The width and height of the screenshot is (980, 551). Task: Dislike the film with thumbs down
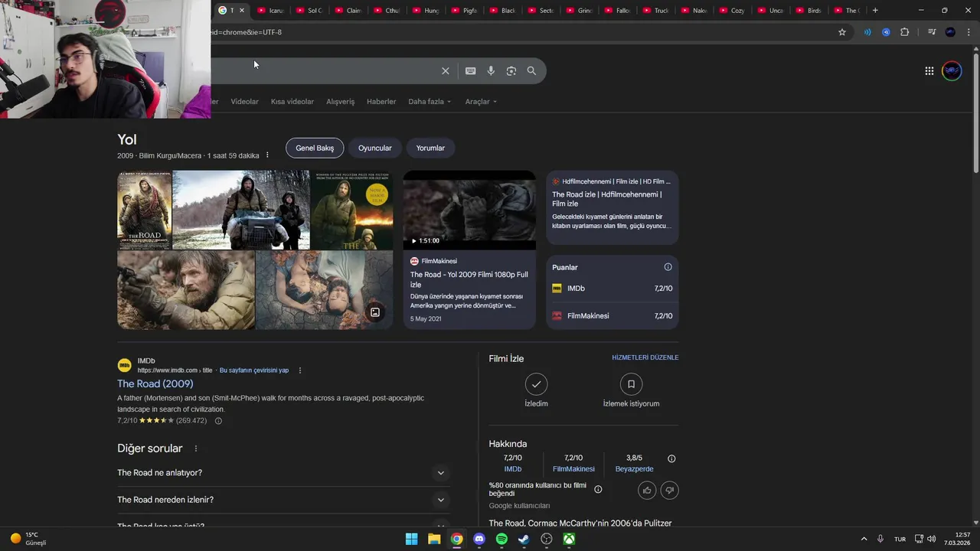click(x=669, y=491)
